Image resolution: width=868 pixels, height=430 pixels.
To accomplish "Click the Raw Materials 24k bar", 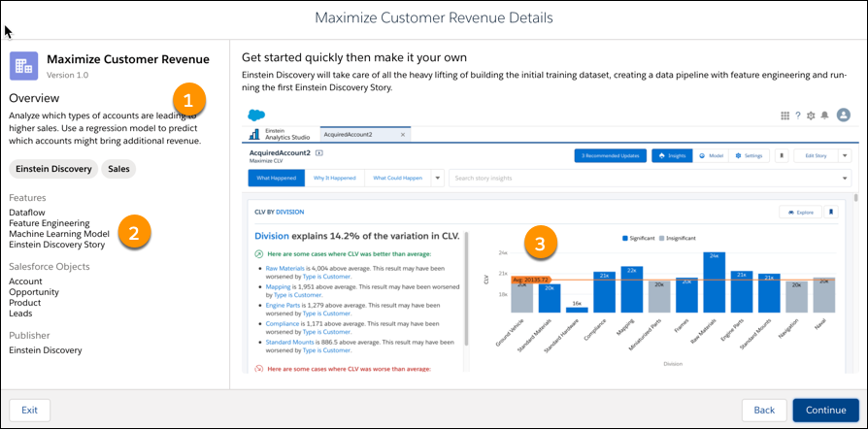I will (714, 282).
